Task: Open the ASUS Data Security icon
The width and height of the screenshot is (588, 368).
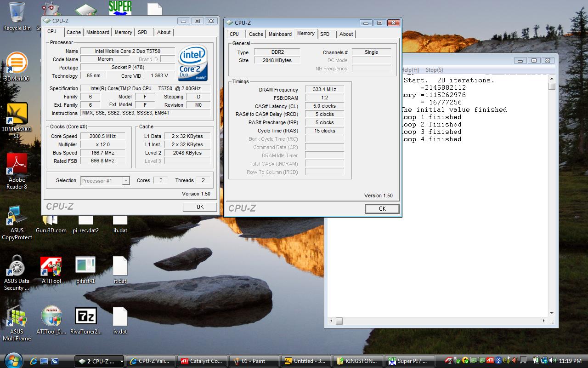Action: point(17,273)
